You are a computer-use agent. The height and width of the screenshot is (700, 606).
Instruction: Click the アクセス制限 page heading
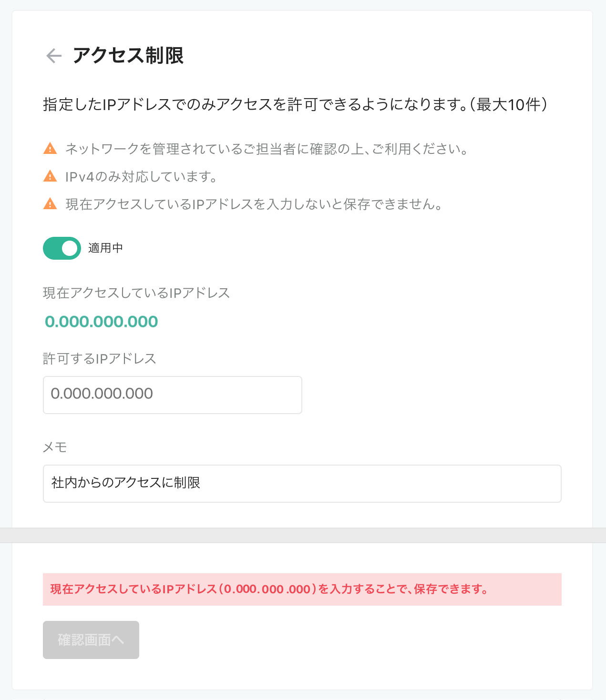coord(128,56)
